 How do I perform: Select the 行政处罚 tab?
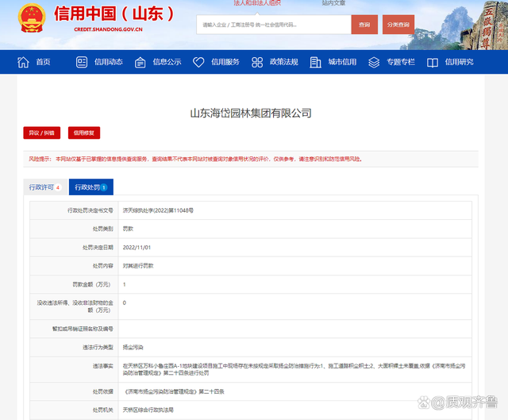pos(91,187)
